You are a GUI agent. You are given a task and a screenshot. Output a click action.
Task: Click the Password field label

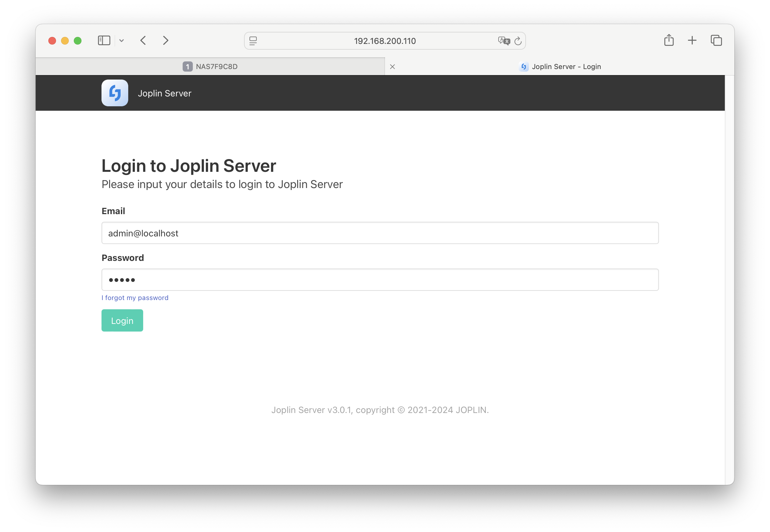click(x=123, y=258)
